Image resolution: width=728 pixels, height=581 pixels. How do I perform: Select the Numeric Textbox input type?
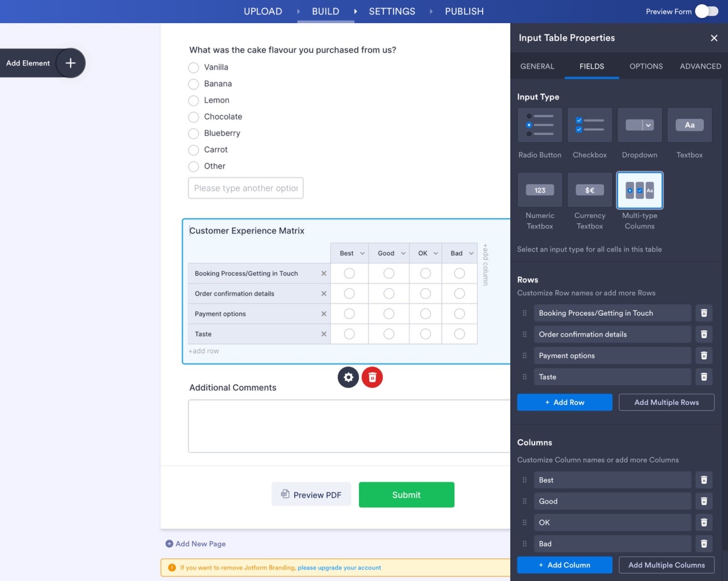pos(540,190)
